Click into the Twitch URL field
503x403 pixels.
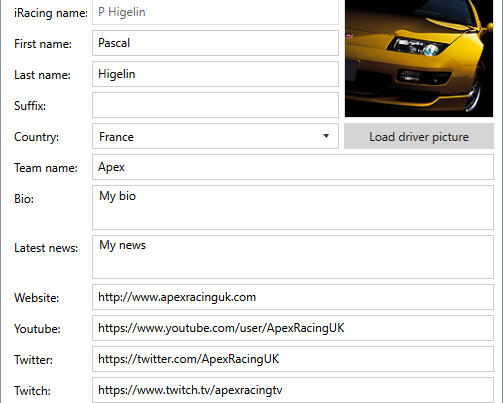293,390
